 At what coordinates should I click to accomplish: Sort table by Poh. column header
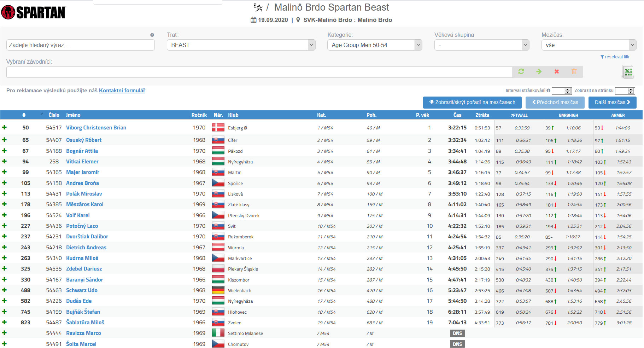[371, 115]
